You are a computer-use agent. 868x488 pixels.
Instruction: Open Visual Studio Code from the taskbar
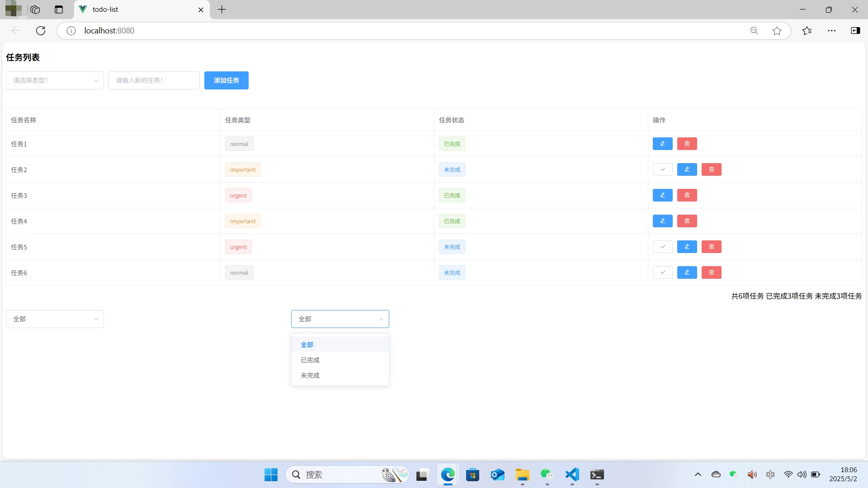coord(572,474)
